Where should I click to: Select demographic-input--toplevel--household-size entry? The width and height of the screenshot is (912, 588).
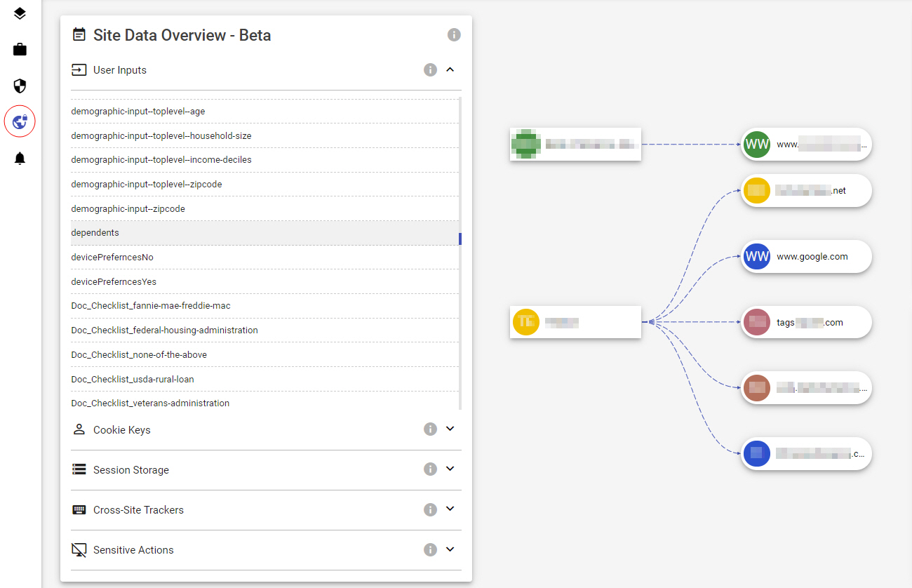pos(265,135)
